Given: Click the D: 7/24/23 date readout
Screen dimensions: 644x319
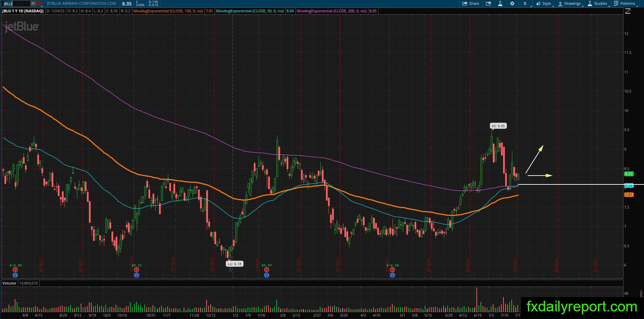Looking at the screenshot, I should pos(55,11).
